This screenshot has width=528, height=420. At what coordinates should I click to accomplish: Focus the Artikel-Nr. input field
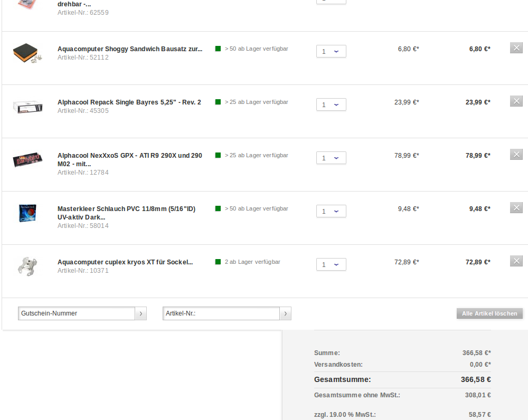(x=221, y=313)
